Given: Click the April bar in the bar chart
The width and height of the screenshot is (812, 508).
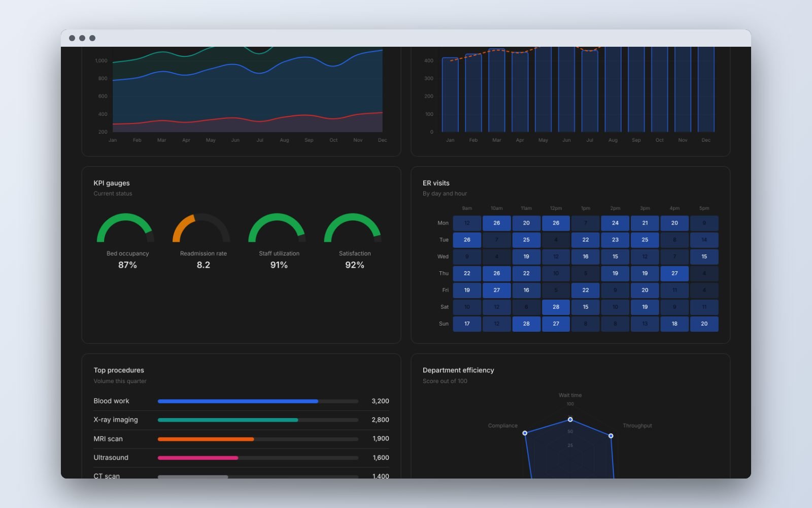Looking at the screenshot, I should pos(520,92).
